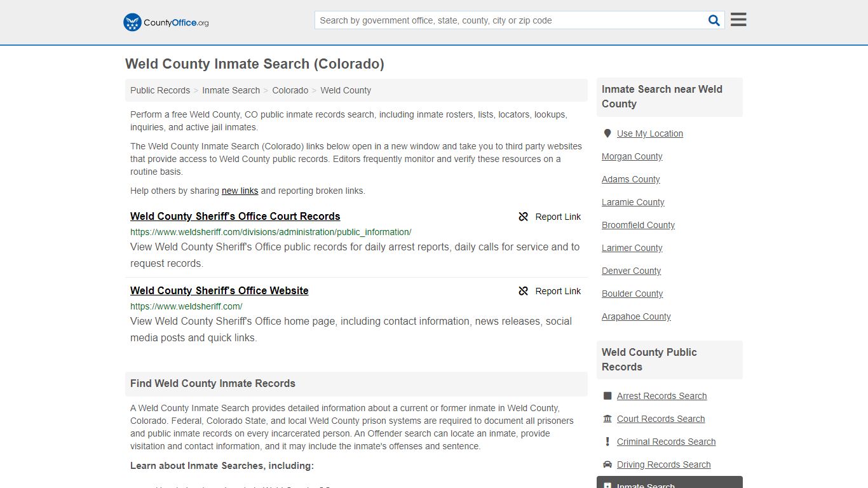
Task: Click the location pin icon by Use My Location
Action: (x=607, y=133)
